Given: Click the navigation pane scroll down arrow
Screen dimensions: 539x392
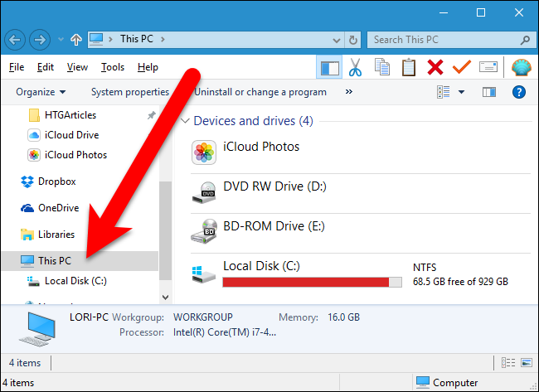Looking at the screenshot, I should coord(165,298).
